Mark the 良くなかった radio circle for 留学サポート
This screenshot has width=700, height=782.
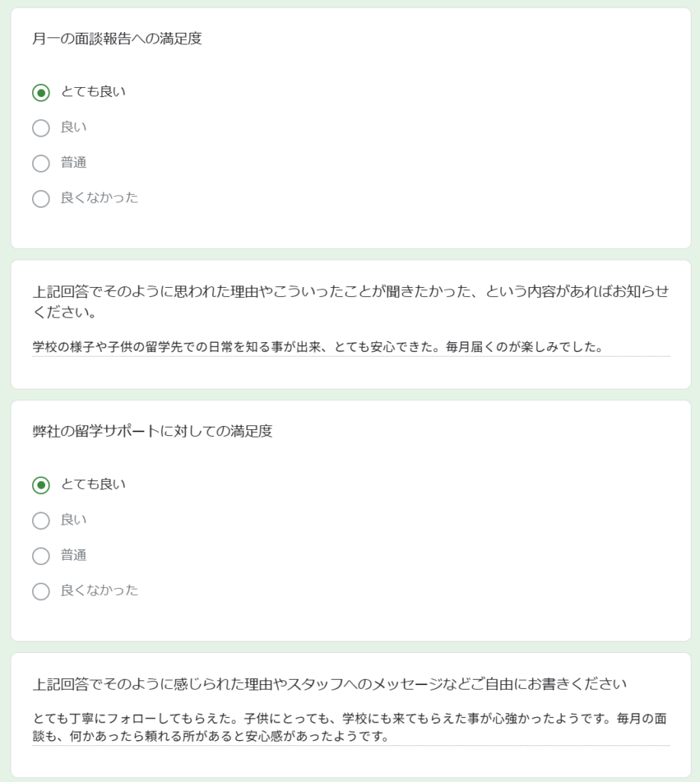pyautogui.click(x=41, y=591)
